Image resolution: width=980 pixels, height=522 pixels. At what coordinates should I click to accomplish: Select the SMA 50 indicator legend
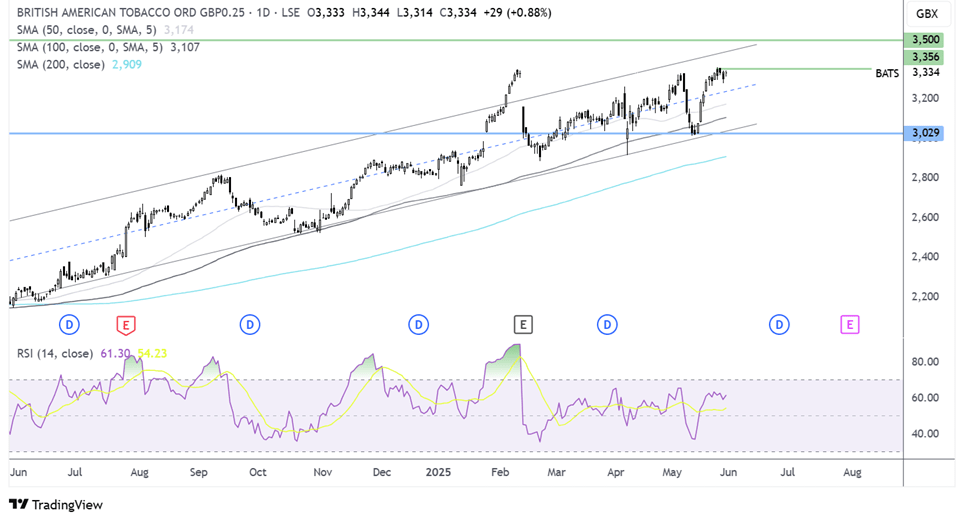tap(88, 30)
